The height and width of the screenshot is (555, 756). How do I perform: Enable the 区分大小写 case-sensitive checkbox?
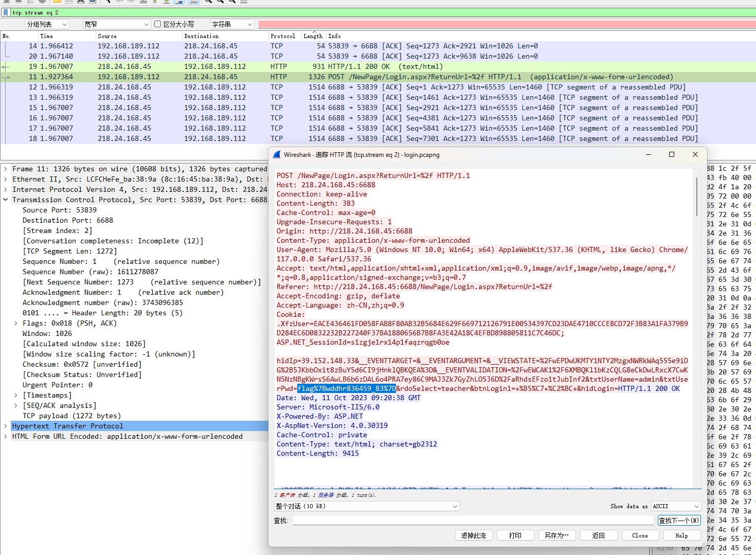pyautogui.click(x=158, y=24)
